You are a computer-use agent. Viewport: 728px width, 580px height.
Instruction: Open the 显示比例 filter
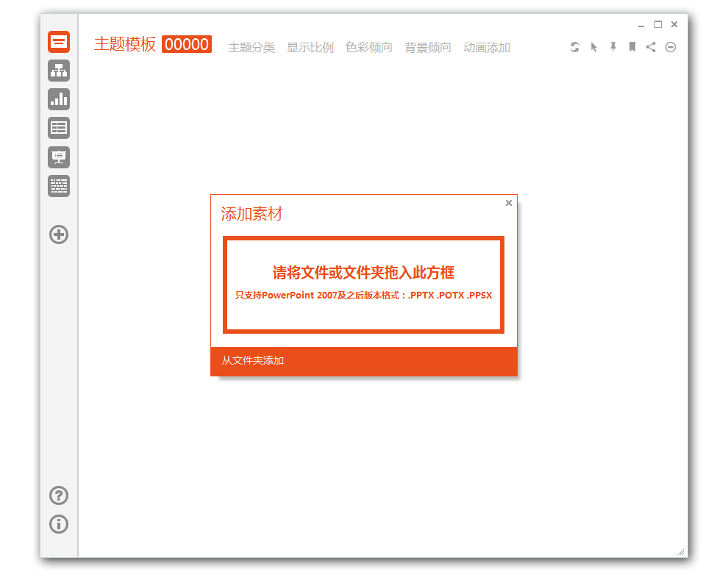[310, 47]
